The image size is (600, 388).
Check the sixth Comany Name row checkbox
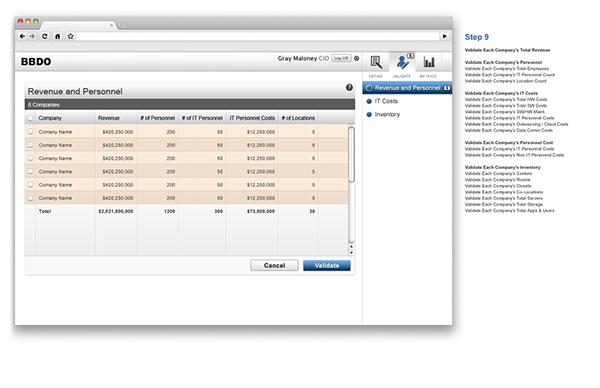coord(30,198)
